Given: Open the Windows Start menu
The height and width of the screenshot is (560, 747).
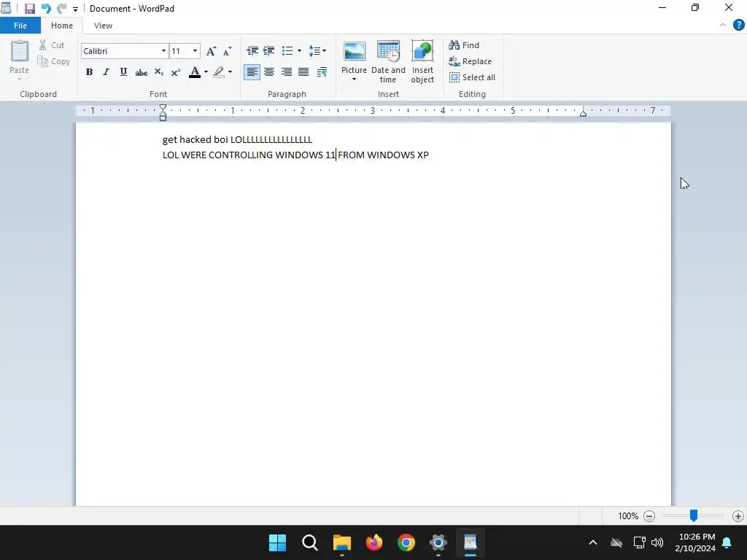Looking at the screenshot, I should [277, 542].
